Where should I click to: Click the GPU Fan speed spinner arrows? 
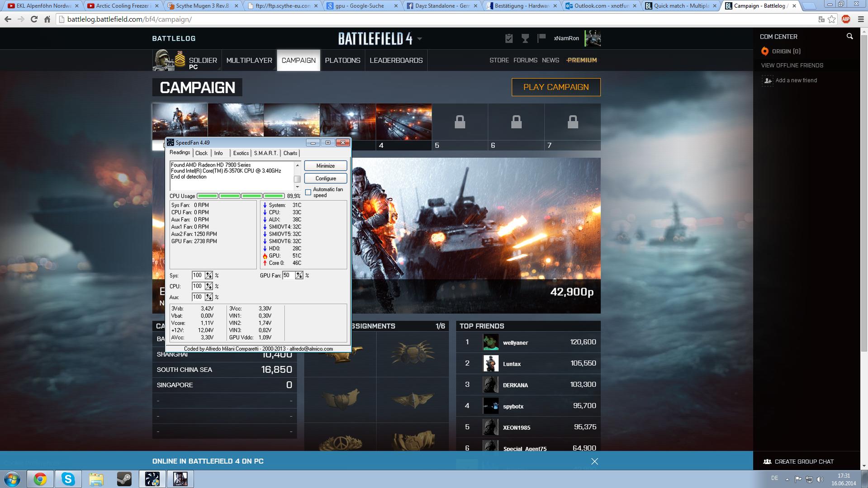[x=299, y=275]
